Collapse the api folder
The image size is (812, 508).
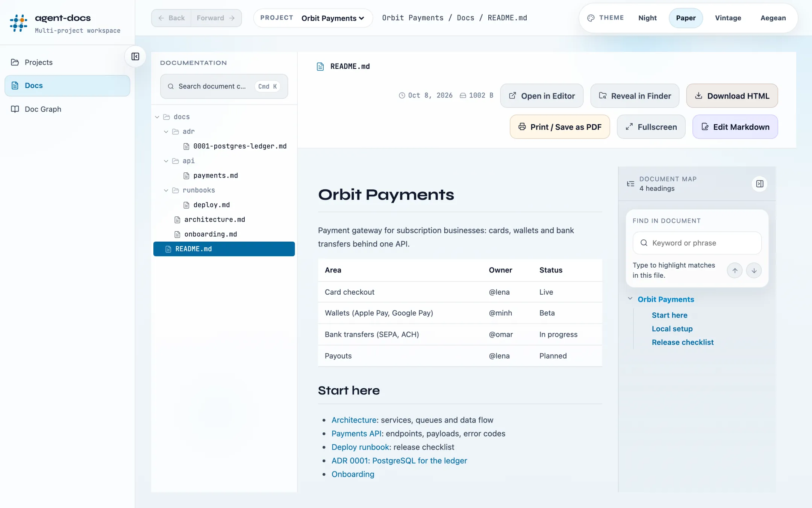click(166, 161)
